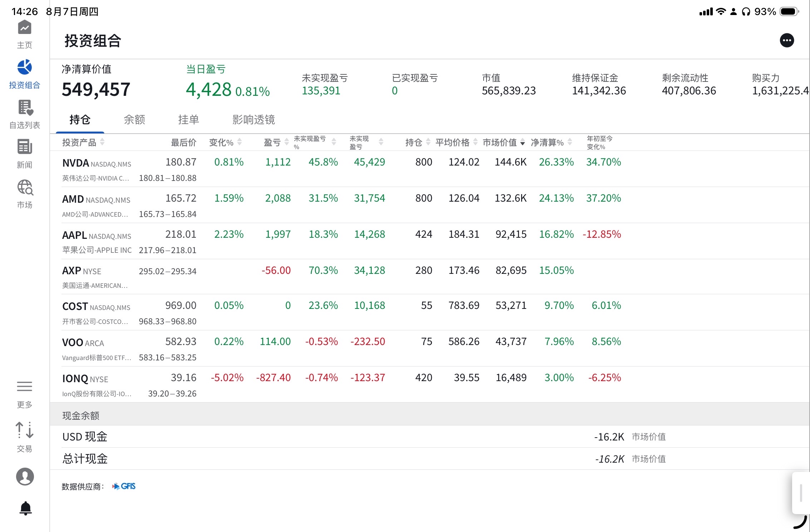
Task: Sort by 净清算% column header
Action: [x=552, y=142]
